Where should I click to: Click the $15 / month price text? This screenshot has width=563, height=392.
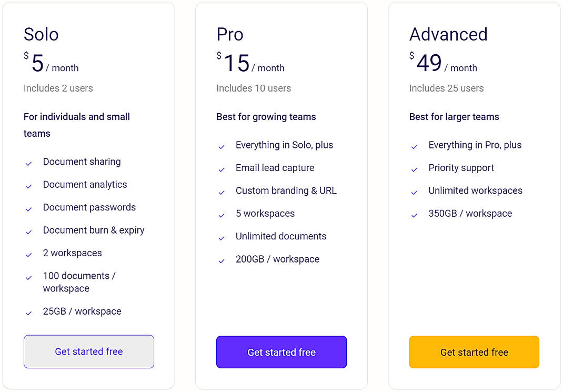click(x=250, y=63)
